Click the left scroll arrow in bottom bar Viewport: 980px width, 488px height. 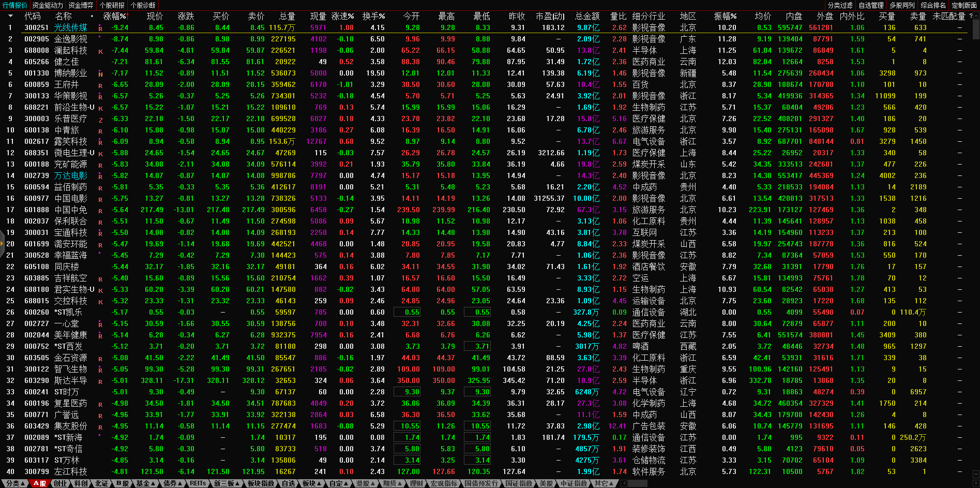pyautogui.click(x=624, y=483)
